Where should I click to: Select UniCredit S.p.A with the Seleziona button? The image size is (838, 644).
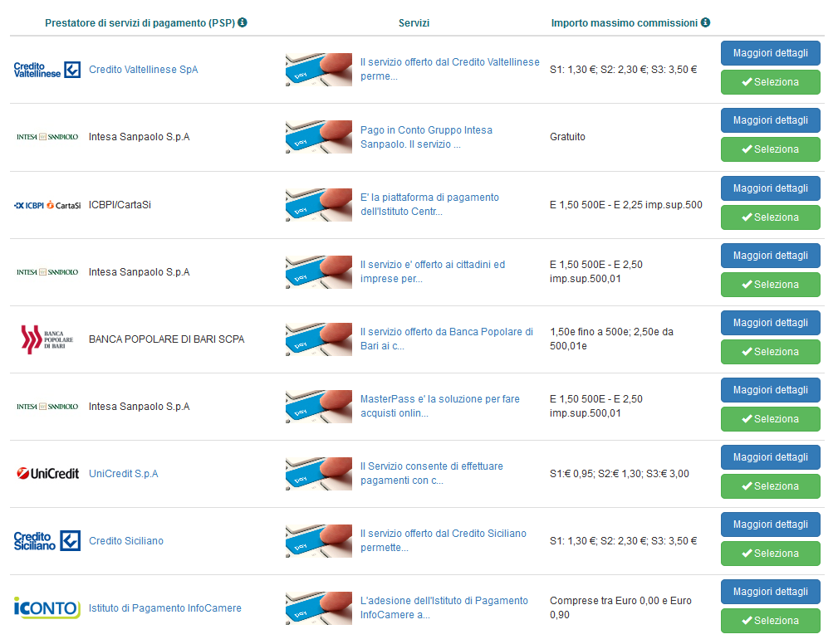click(770, 486)
